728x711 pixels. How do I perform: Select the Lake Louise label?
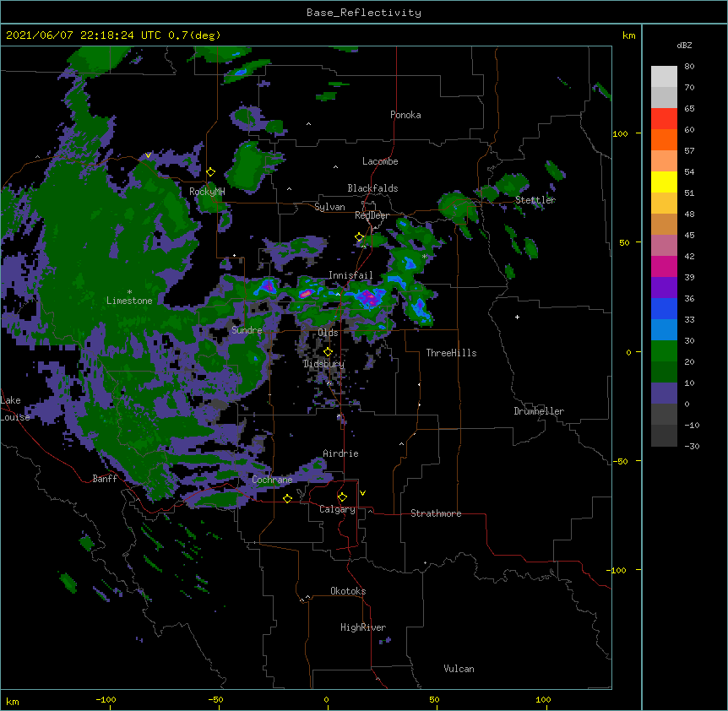pyautogui.click(x=14, y=409)
